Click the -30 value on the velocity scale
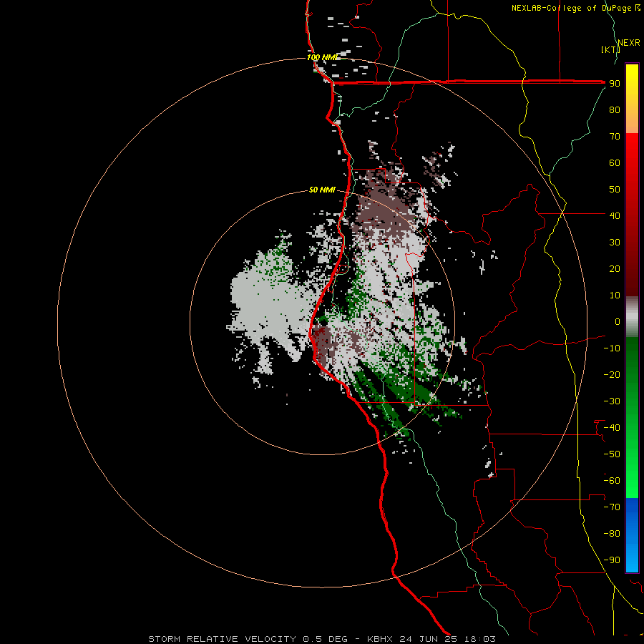644x644 pixels. tap(612, 401)
